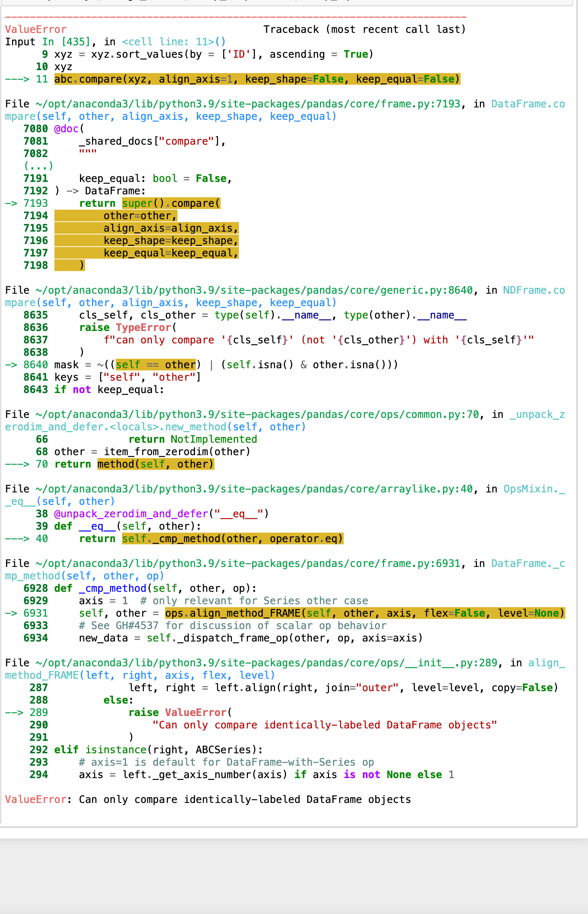Click 'keep_equal: bool = False' line 7191
The height and width of the screenshot is (914, 588).
point(156,178)
